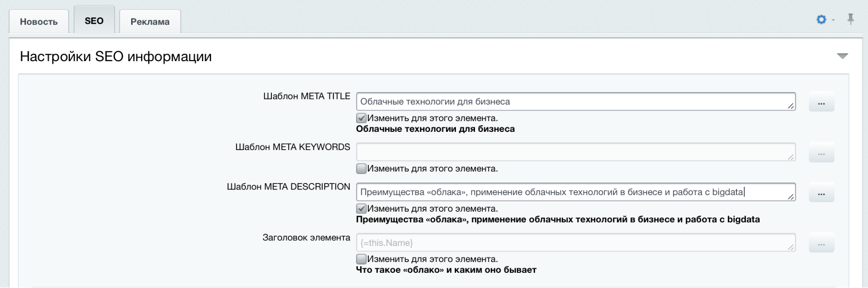Uncheck 'Изменить для этого элемента' under META DESCRIPTION
The image size is (868, 288).
coord(361,209)
